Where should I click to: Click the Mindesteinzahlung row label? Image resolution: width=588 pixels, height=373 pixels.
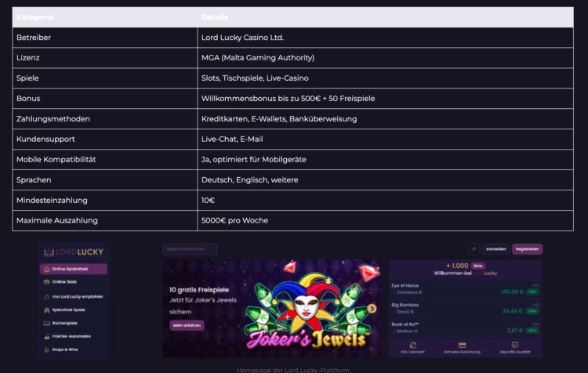point(52,200)
